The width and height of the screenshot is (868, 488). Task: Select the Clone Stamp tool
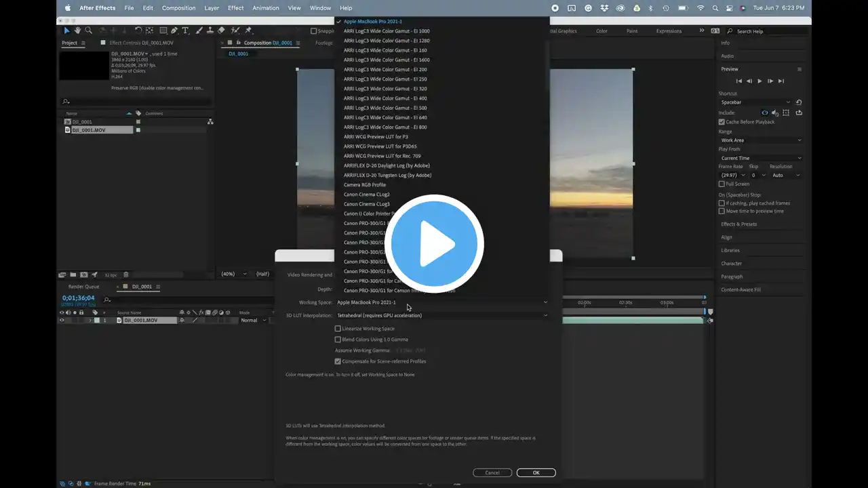pyautogui.click(x=210, y=30)
